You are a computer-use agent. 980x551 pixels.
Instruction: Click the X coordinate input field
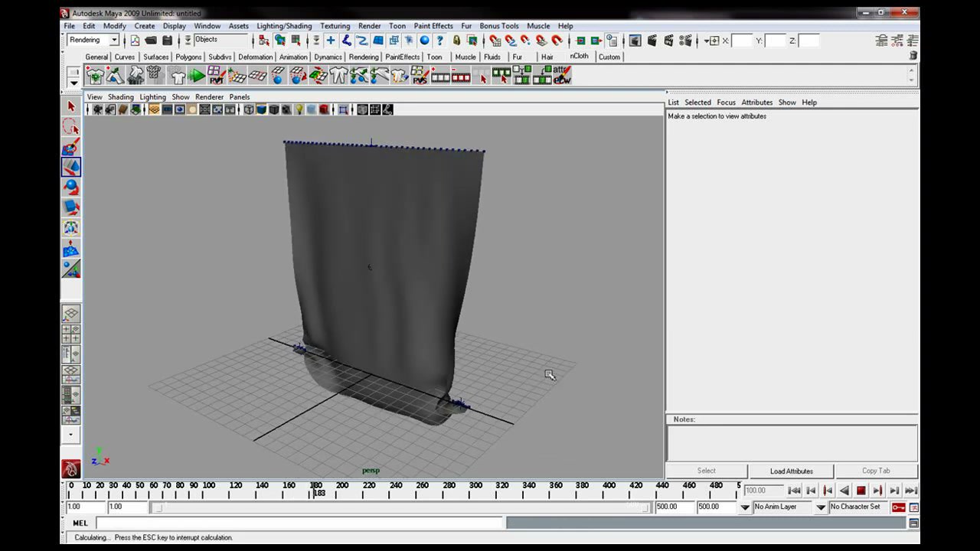(x=743, y=41)
